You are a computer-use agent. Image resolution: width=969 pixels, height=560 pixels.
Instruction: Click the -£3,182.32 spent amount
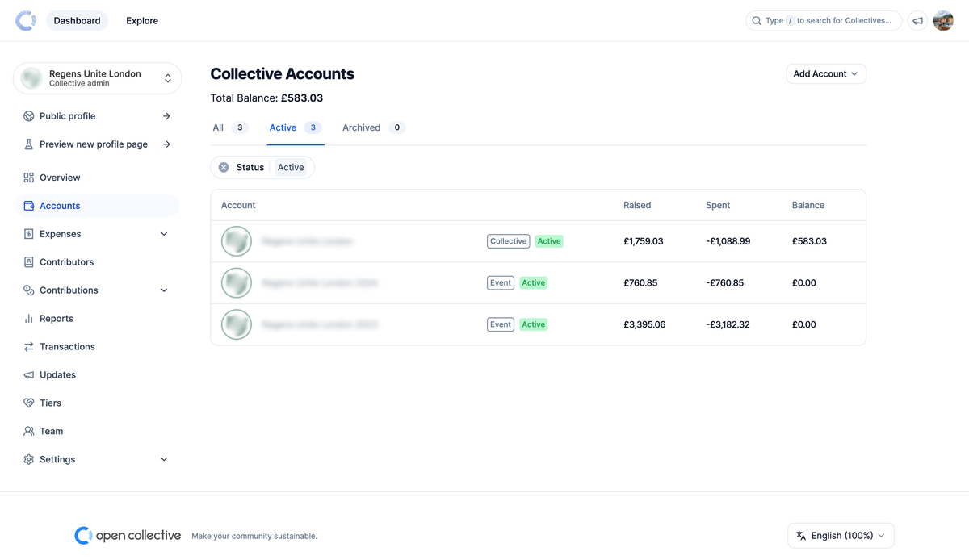[x=728, y=324]
